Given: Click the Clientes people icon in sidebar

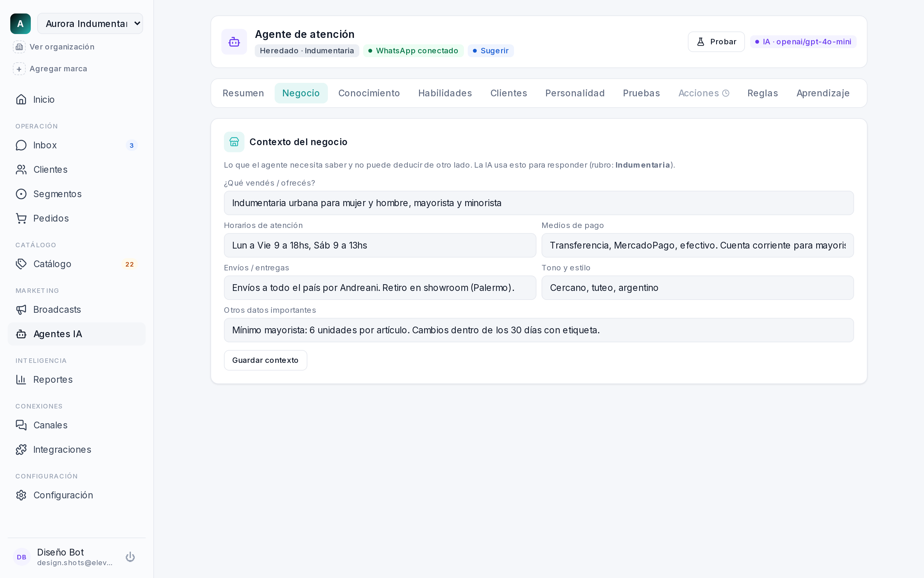Looking at the screenshot, I should (21, 170).
